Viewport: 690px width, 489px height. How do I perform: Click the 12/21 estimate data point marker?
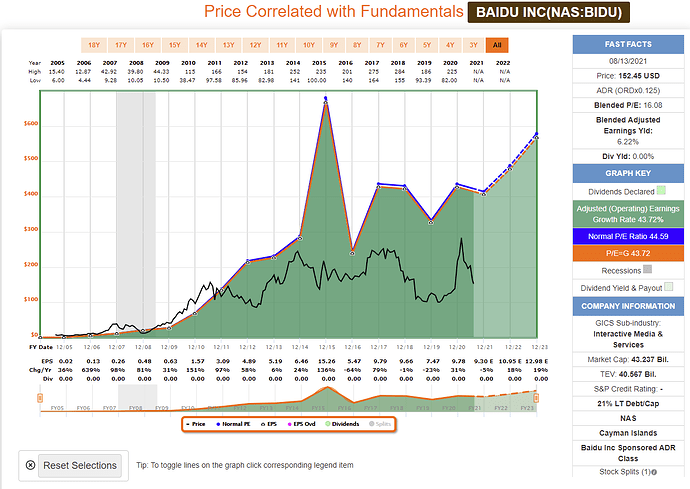click(484, 194)
